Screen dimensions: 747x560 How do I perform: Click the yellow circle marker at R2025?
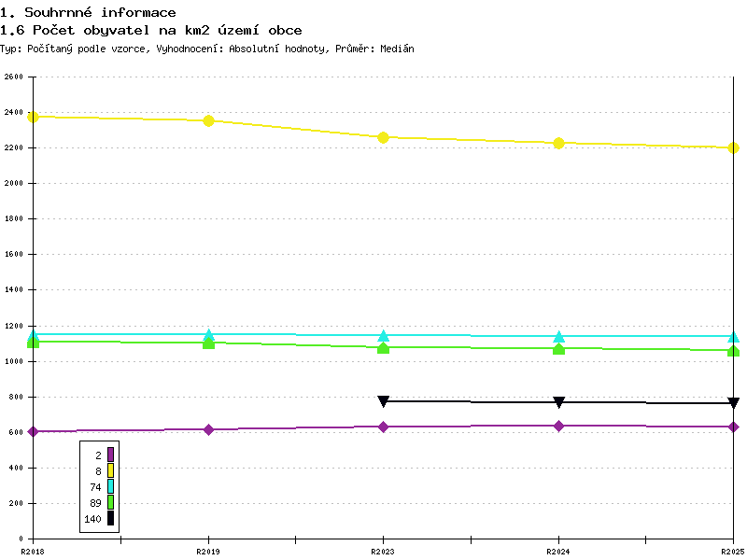733,148
